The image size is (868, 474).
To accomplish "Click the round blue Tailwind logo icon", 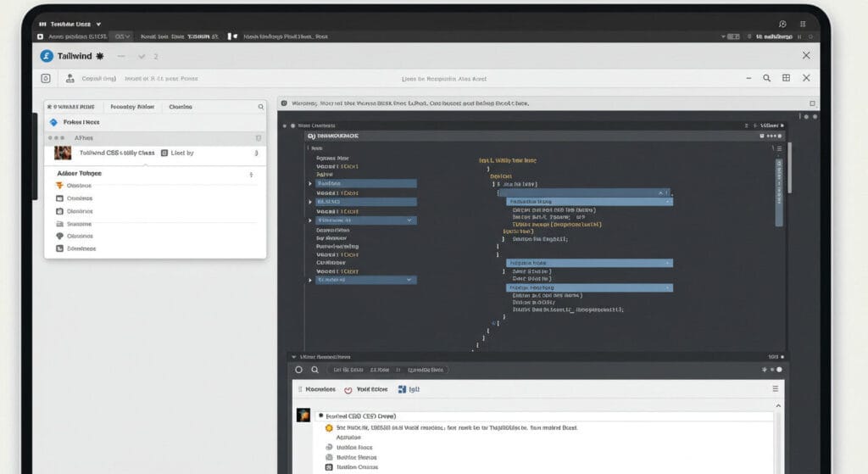I will [x=47, y=56].
